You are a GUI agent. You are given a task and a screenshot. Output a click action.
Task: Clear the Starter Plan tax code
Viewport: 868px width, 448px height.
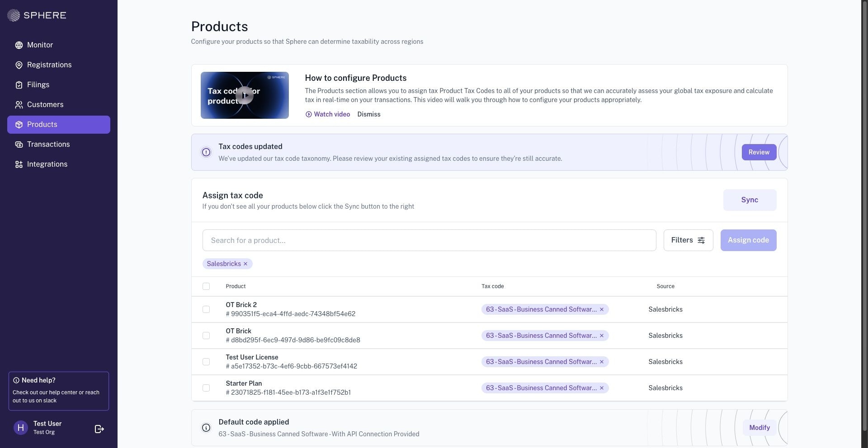pos(602,388)
